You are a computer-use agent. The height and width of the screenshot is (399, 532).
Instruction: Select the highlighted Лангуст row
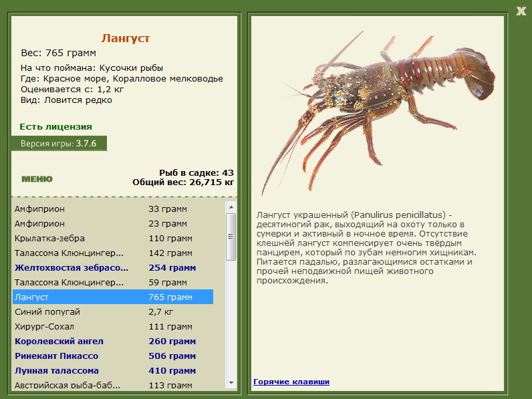click(113, 297)
